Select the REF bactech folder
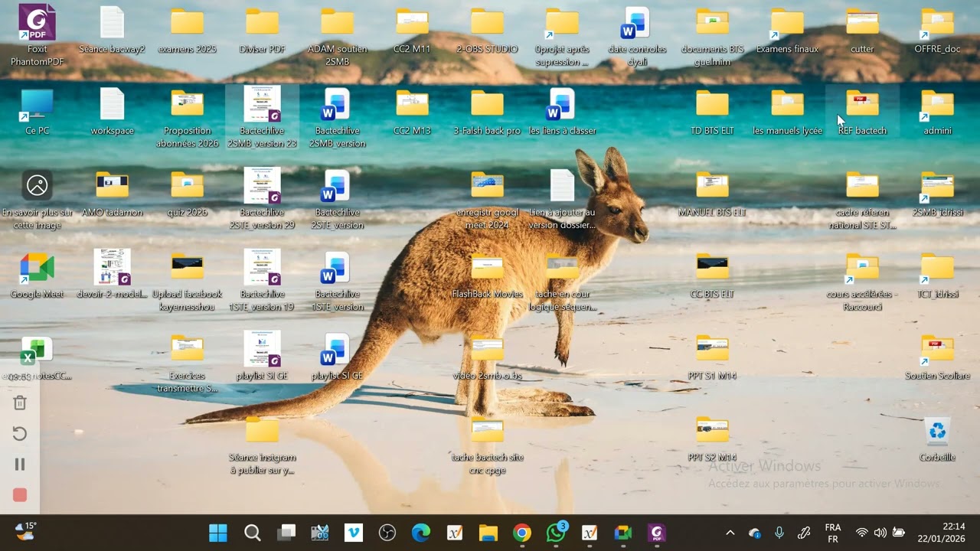The image size is (980, 551). [862, 112]
